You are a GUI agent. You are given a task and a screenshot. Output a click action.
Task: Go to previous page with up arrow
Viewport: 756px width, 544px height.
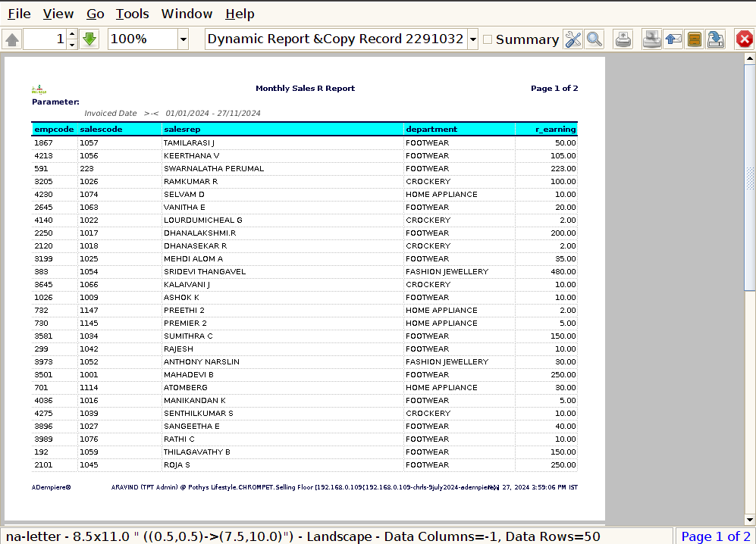(x=12, y=39)
